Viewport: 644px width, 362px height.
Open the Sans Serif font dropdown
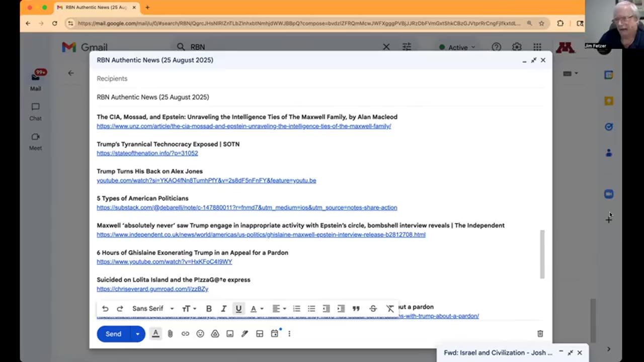tap(153, 309)
